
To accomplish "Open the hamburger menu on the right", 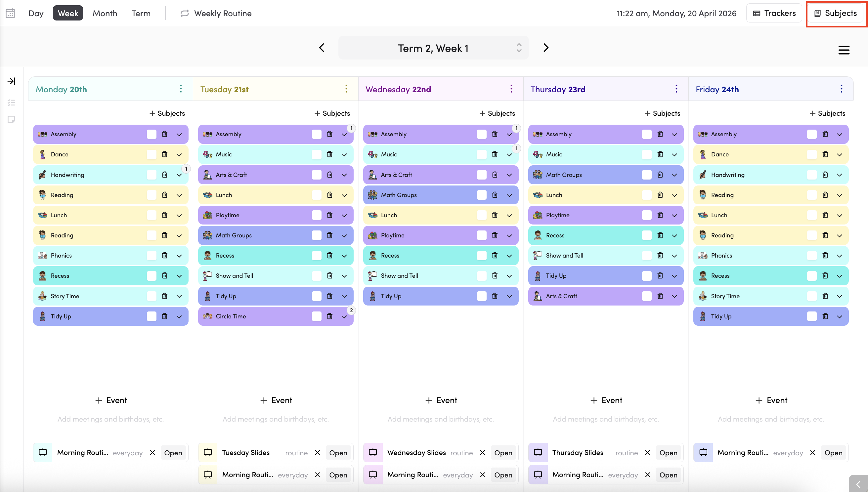I will 844,50.
